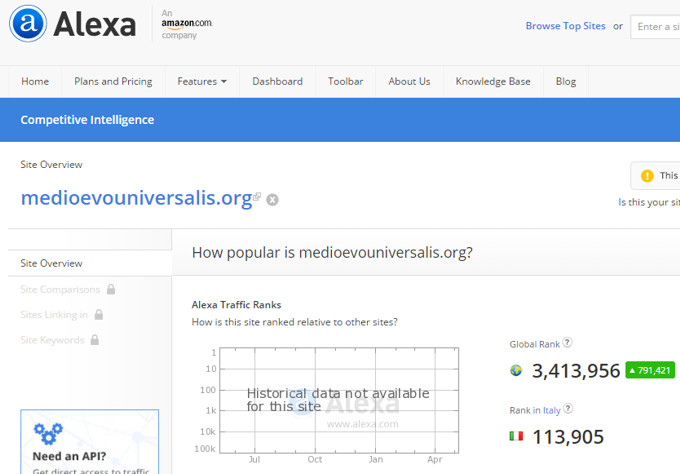The height and width of the screenshot is (474, 680).
Task: Click the Italy country link
Action: click(552, 410)
